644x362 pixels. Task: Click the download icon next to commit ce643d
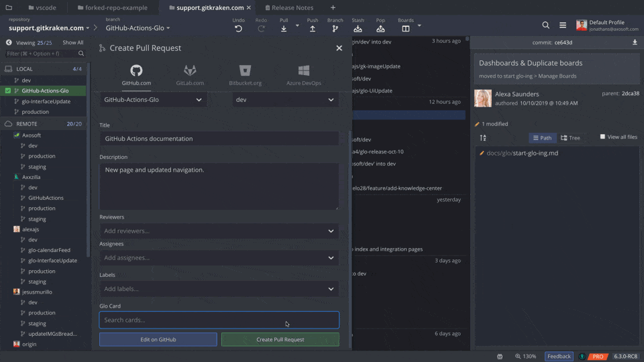[635, 42]
